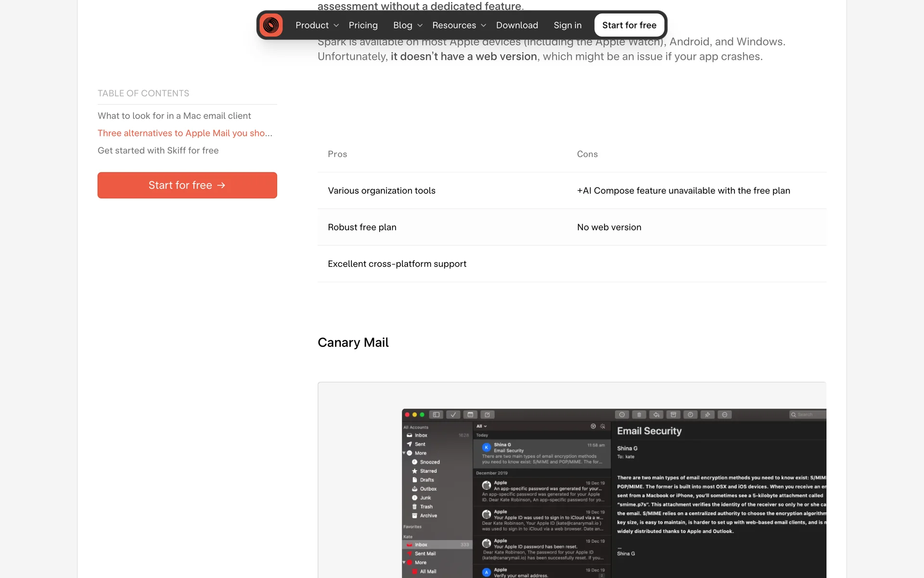Click the compose icon in Canary toolbar
The width and height of the screenshot is (924, 578).
pyautogui.click(x=487, y=415)
